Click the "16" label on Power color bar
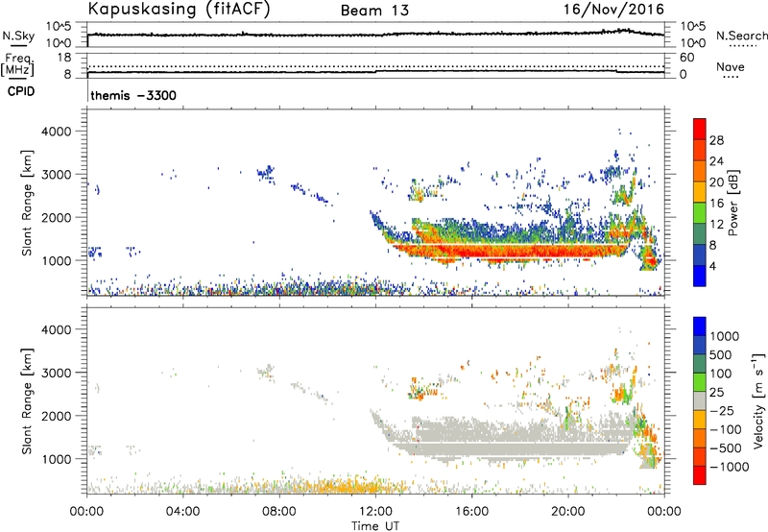The width and height of the screenshot is (768, 532). (x=716, y=204)
